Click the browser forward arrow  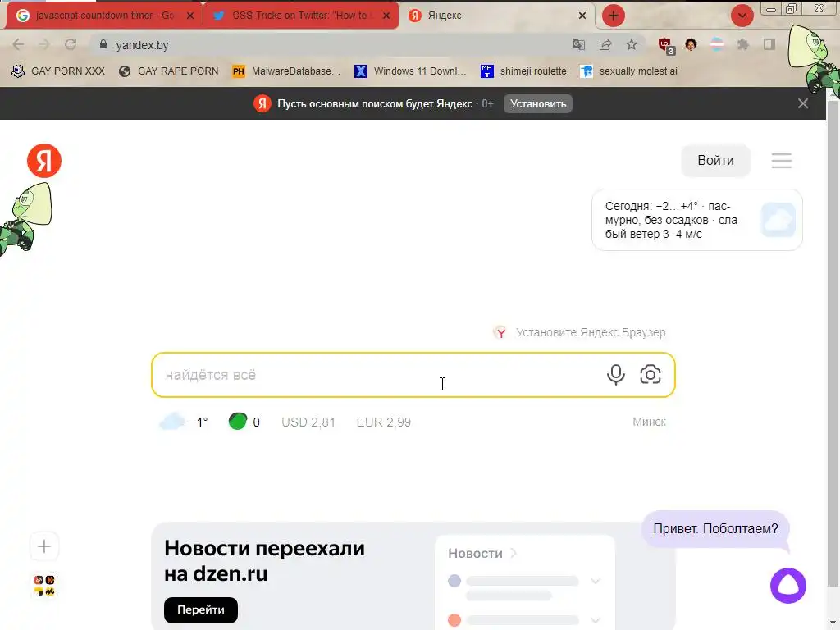[x=44, y=44]
